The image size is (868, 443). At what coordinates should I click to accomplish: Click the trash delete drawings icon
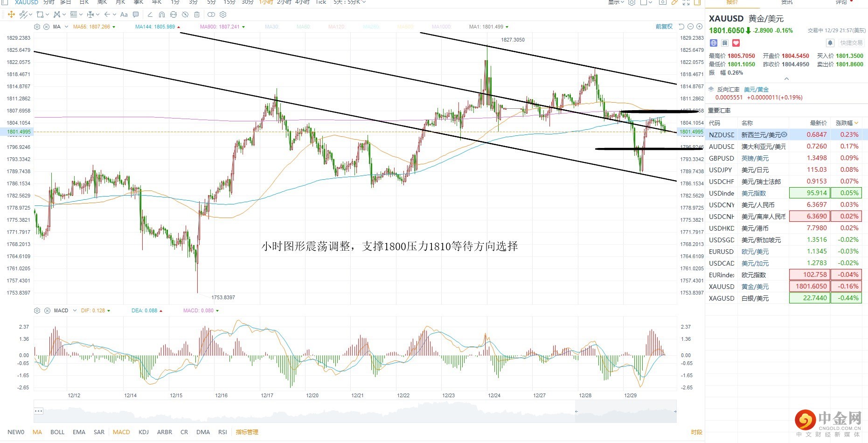tap(197, 14)
